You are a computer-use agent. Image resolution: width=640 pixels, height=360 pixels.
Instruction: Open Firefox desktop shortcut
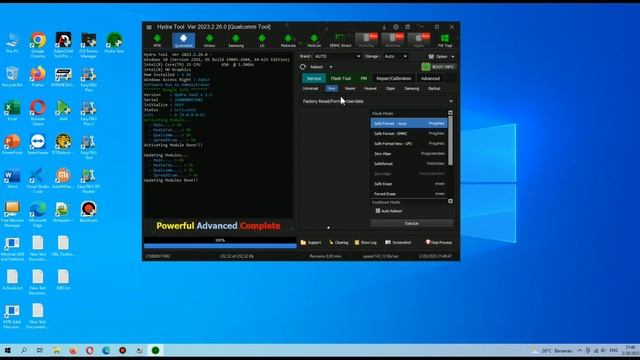coord(38,76)
